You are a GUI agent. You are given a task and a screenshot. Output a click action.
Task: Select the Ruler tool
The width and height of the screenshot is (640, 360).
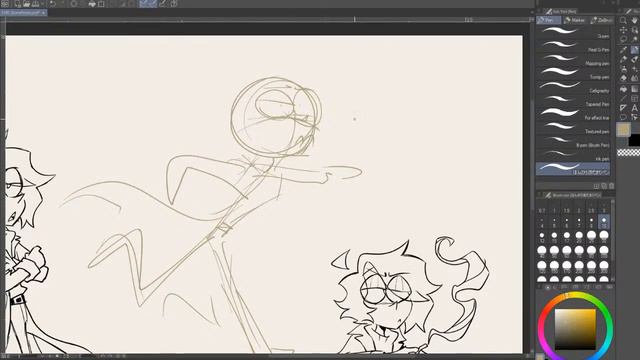[x=623, y=108]
